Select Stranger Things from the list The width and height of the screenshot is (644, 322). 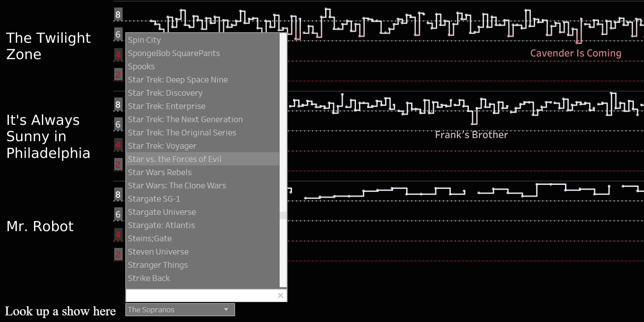(157, 265)
